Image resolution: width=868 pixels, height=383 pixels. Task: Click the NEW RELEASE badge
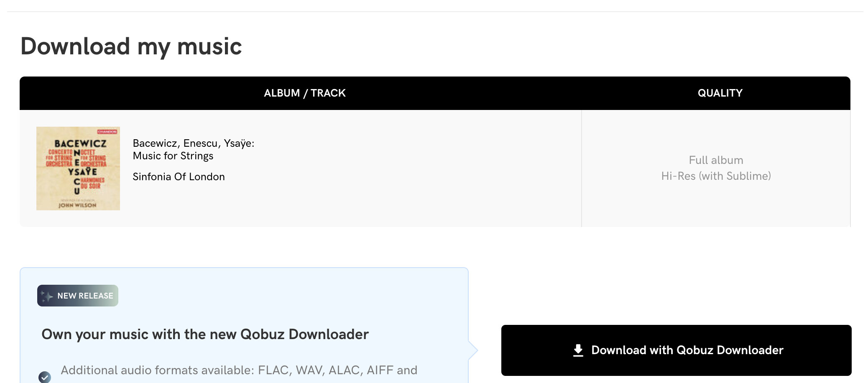78,296
